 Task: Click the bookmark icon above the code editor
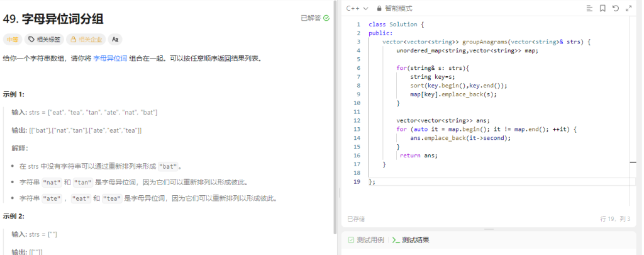point(602,8)
